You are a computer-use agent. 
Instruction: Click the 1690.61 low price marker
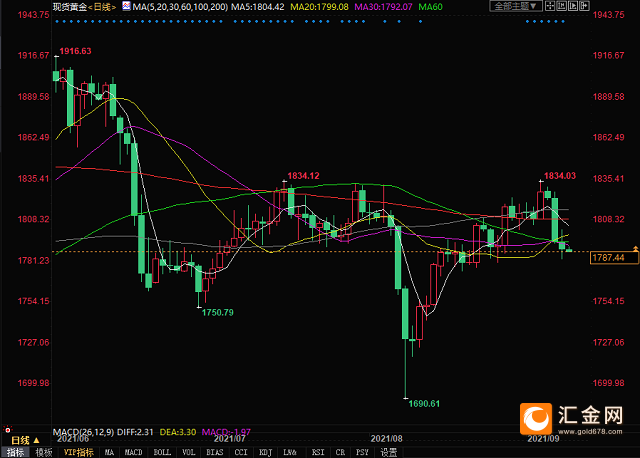[x=424, y=404]
